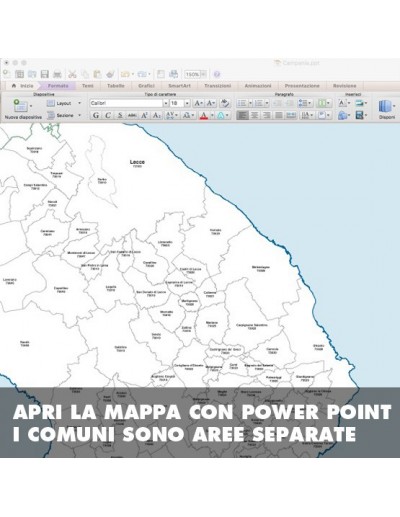Click the bulleted list icon

click(242, 103)
